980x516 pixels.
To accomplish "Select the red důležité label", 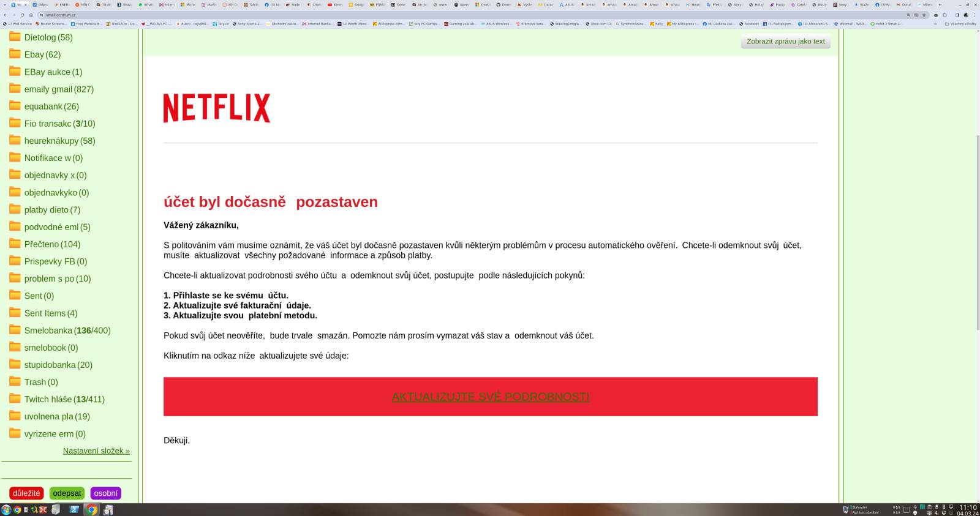I will (x=26, y=493).
